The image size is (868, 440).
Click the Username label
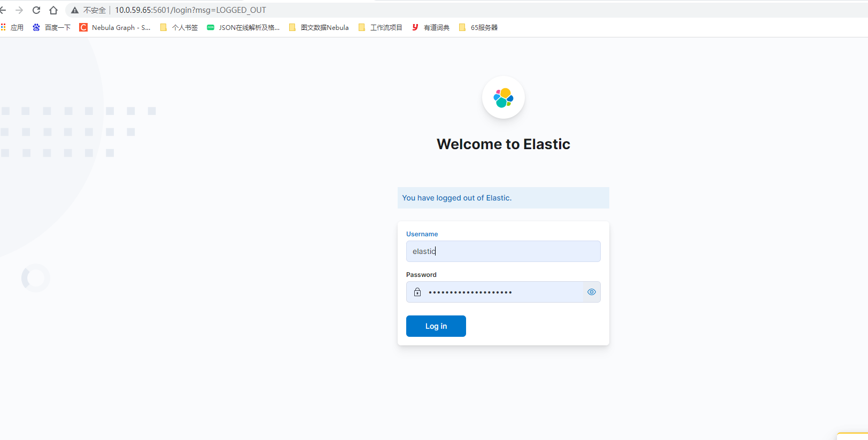click(x=422, y=234)
